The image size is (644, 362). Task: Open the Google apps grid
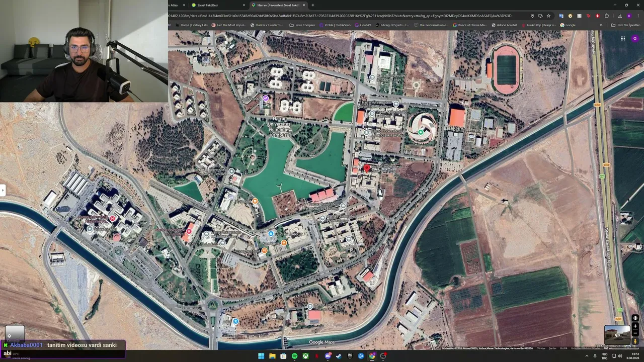tap(623, 39)
